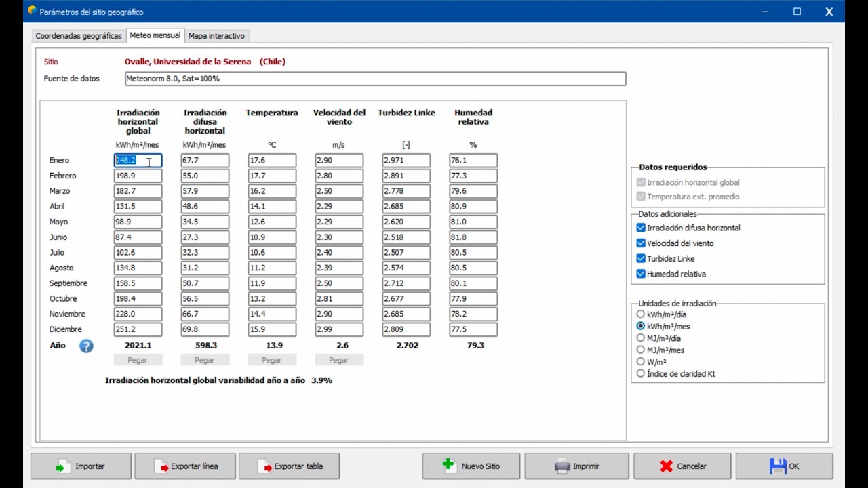Image resolution: width=868 pixels, height=488 pixels.
Task: Click Octubre wind speed field 2.81
Action: pos(339,299)
